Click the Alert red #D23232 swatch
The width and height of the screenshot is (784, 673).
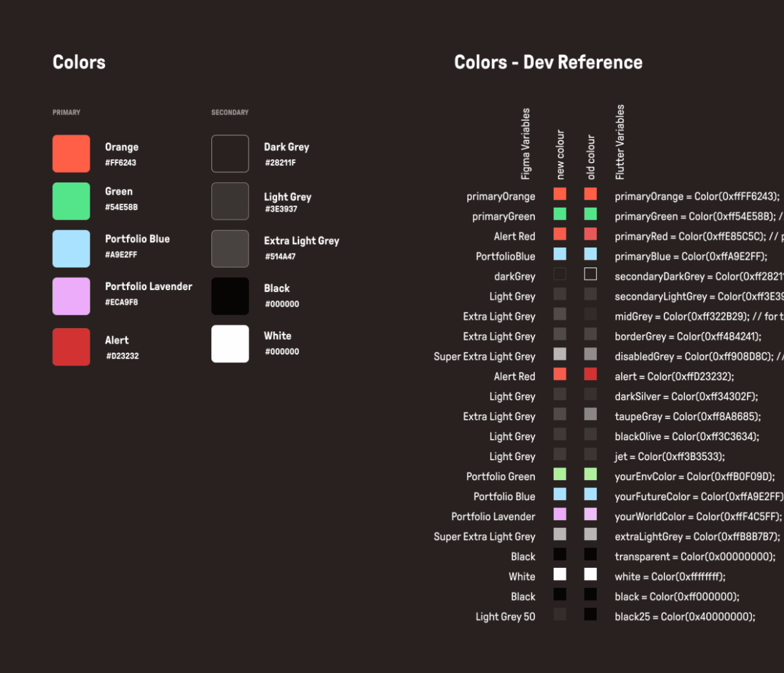point(71,347)
